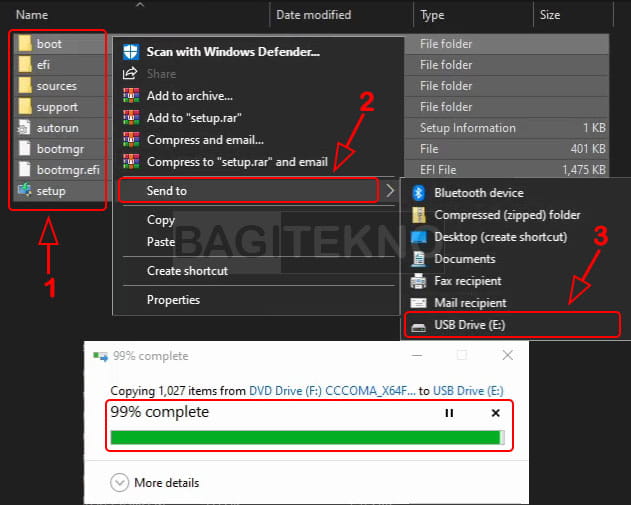Sort by Type column header
This screenshot has height=505, width=631.
click(432, 15)
